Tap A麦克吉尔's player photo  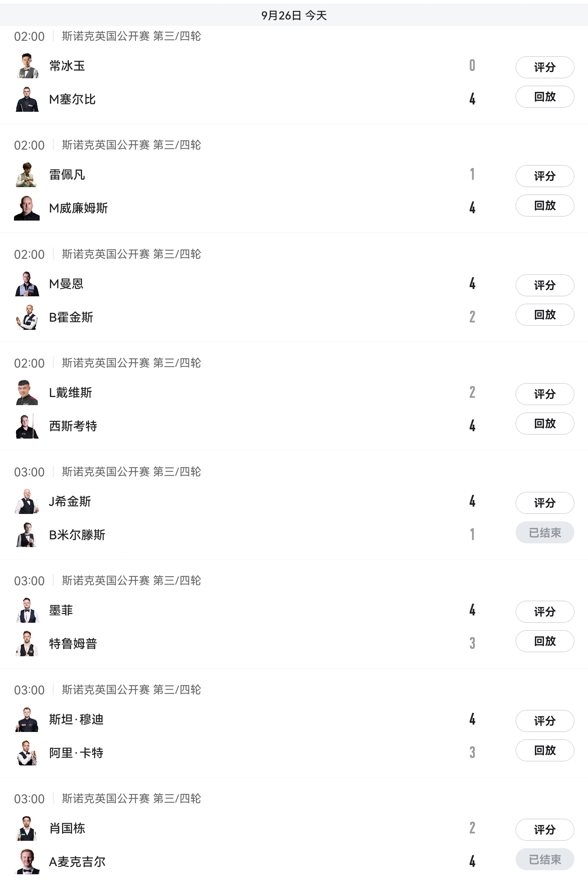pyautogui.click(x=27, y=862)
